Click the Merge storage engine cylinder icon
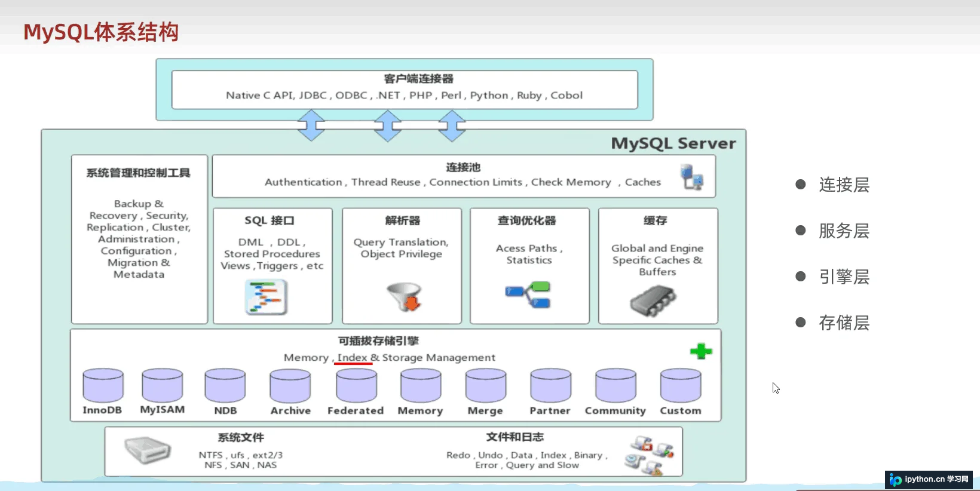980x491 pixels. (x=486, y=385)
